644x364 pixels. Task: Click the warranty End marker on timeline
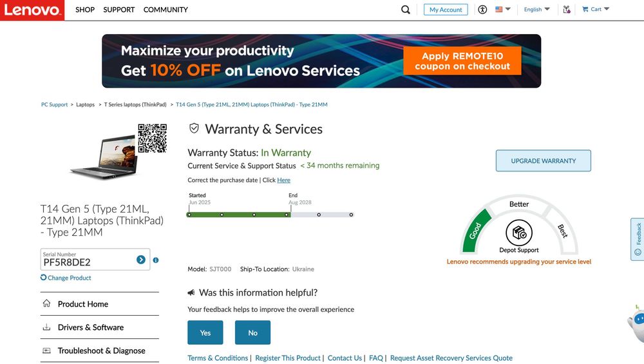pos(290,215)
